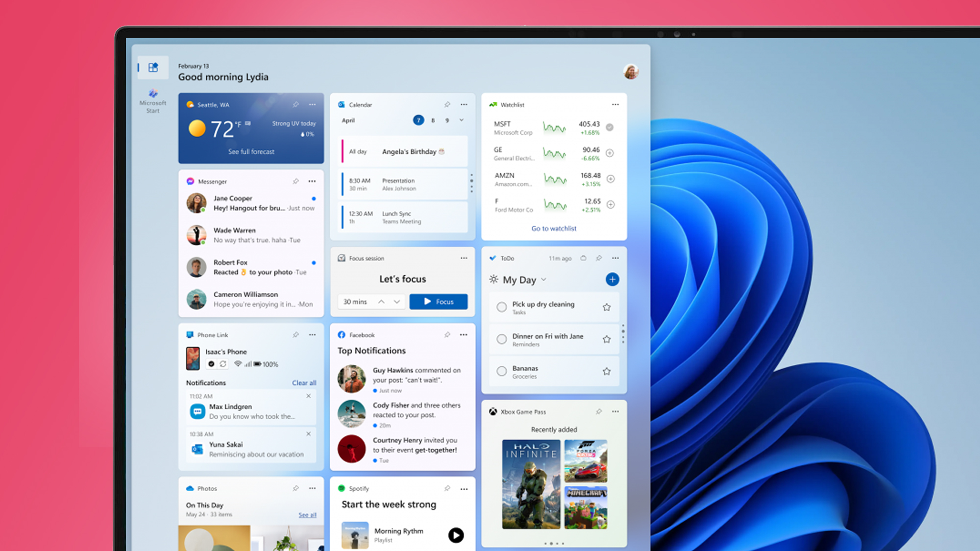Pin the ToDo widget
This screenshot has width=980, height=551.
(x=599, y=258)
